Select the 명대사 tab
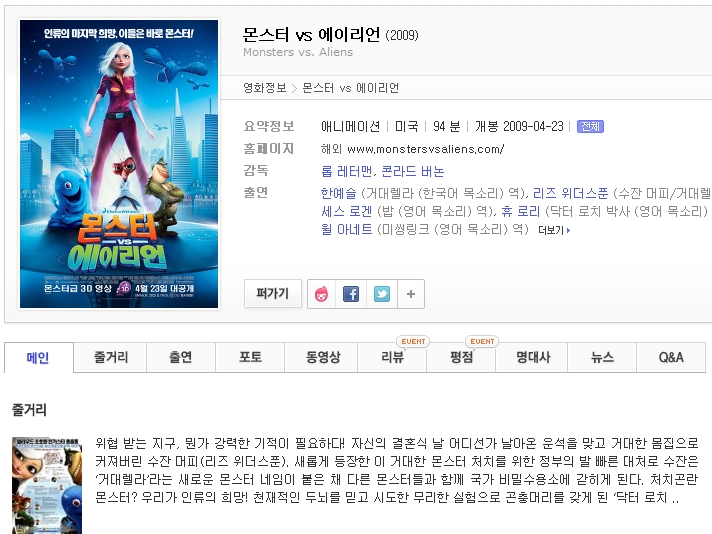The image size is (712, 534). (x=533, y=357)
